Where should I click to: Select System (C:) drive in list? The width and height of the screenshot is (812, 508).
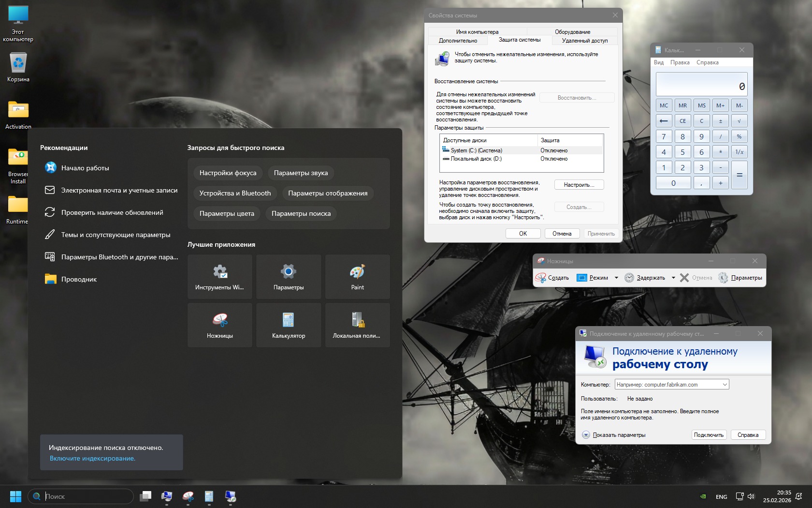coord(476,150)
